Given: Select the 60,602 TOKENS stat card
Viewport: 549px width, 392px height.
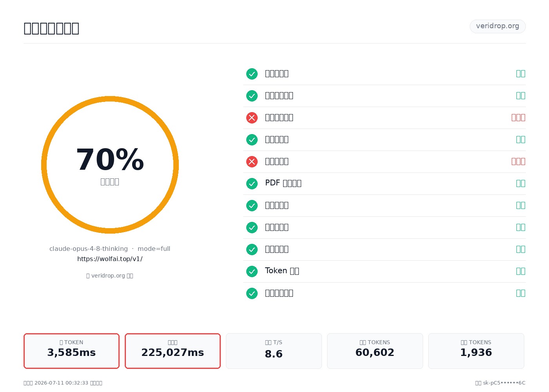Looking at the screenshot, I should click(375, 351).
